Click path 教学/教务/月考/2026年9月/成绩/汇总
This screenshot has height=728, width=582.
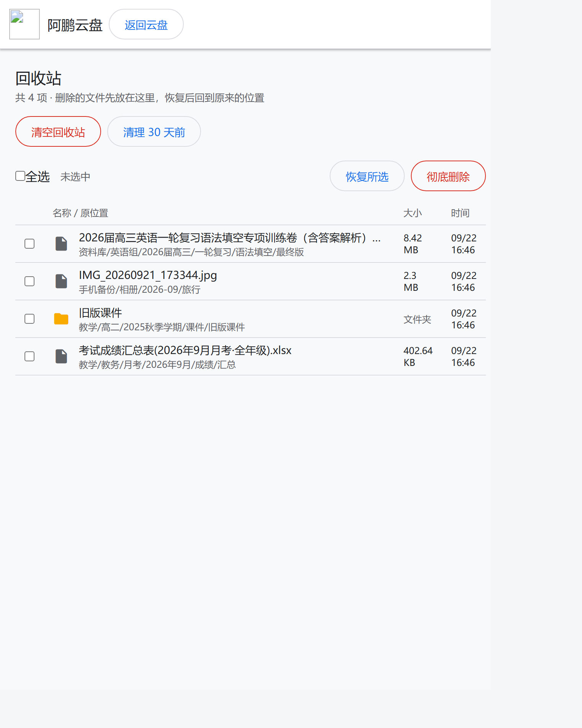(157, 365)
